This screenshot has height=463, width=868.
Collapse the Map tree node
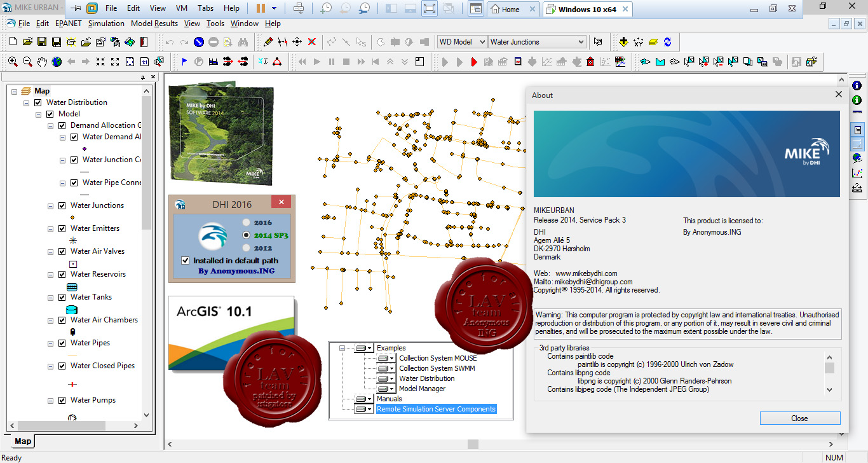(x=15, y=91)
